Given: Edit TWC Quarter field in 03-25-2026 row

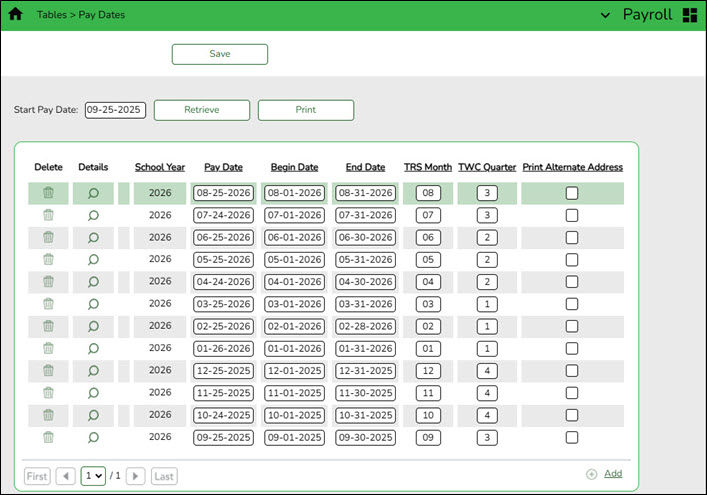Looking at the screenshot, I should (487, 304).
